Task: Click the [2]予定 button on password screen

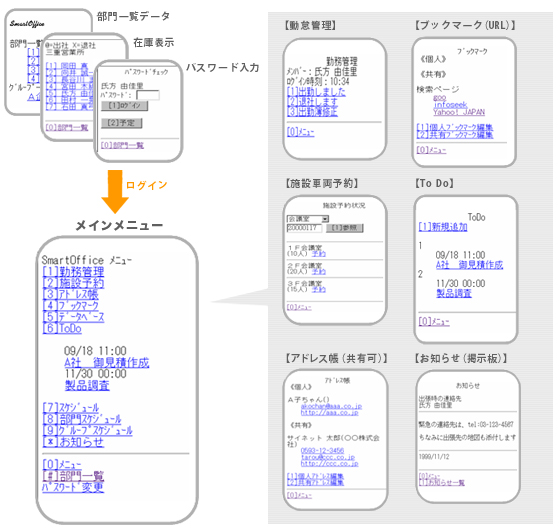Action: click(x=121, y=123)
